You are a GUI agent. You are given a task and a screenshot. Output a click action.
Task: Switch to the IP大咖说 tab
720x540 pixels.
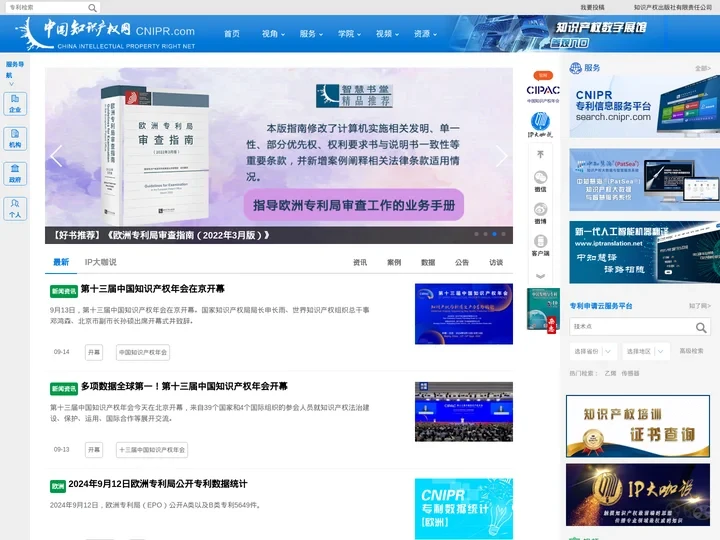[101, 262]
